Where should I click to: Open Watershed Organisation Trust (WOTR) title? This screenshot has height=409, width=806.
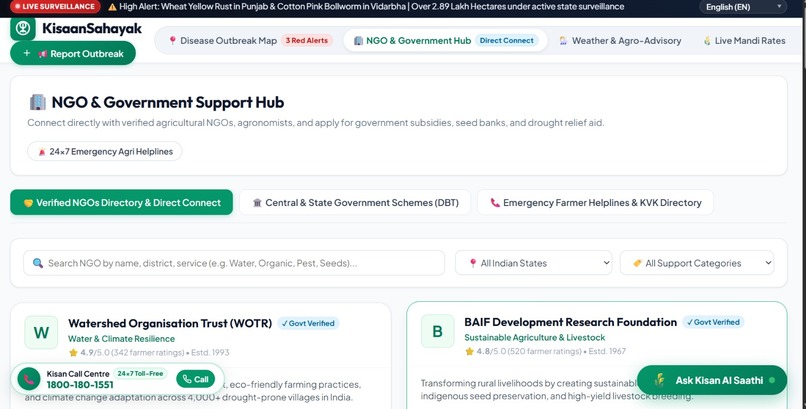[x=170, y=323]
